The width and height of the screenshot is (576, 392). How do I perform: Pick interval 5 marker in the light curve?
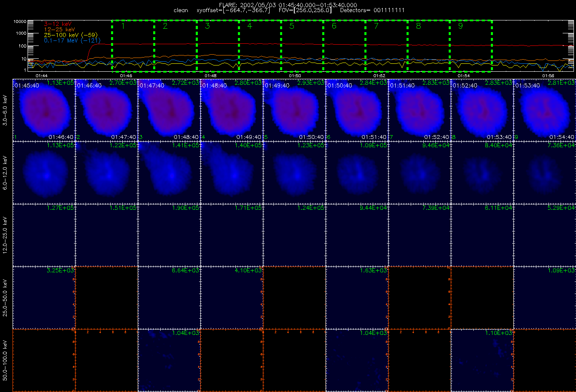click(x=292, y=26)
